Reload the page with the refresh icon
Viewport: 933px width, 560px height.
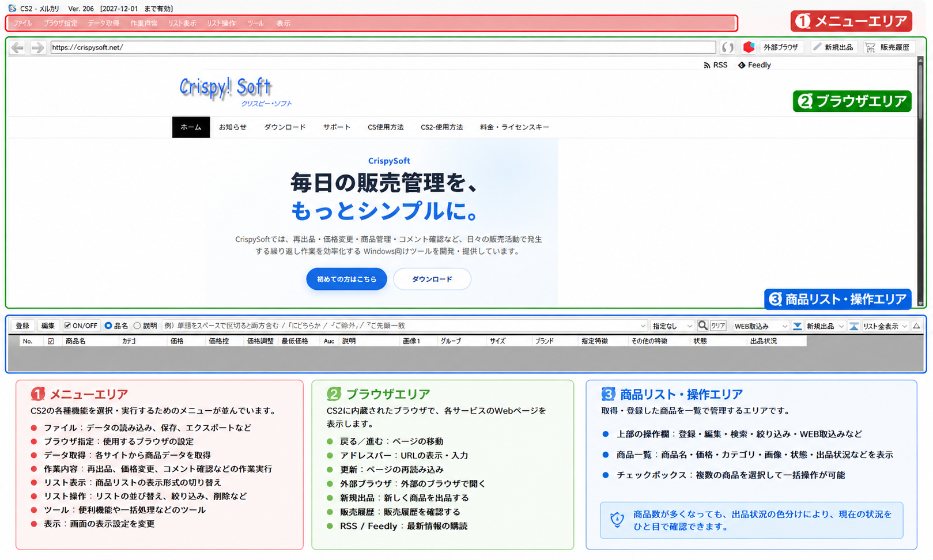tap(728, 47)
